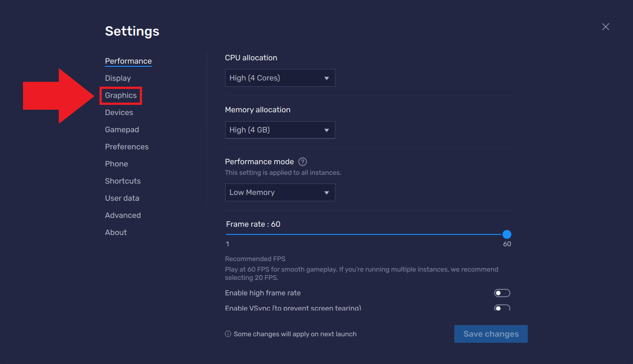Open the Display settings tab

[118, 78]
